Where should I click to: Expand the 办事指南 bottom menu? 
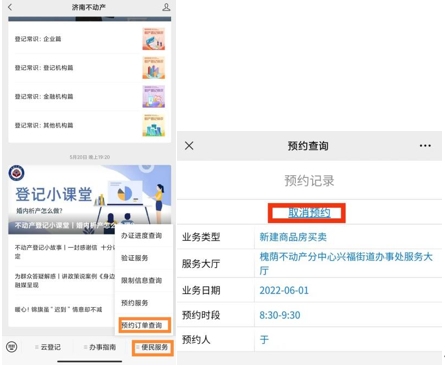(x=100, y=347)
